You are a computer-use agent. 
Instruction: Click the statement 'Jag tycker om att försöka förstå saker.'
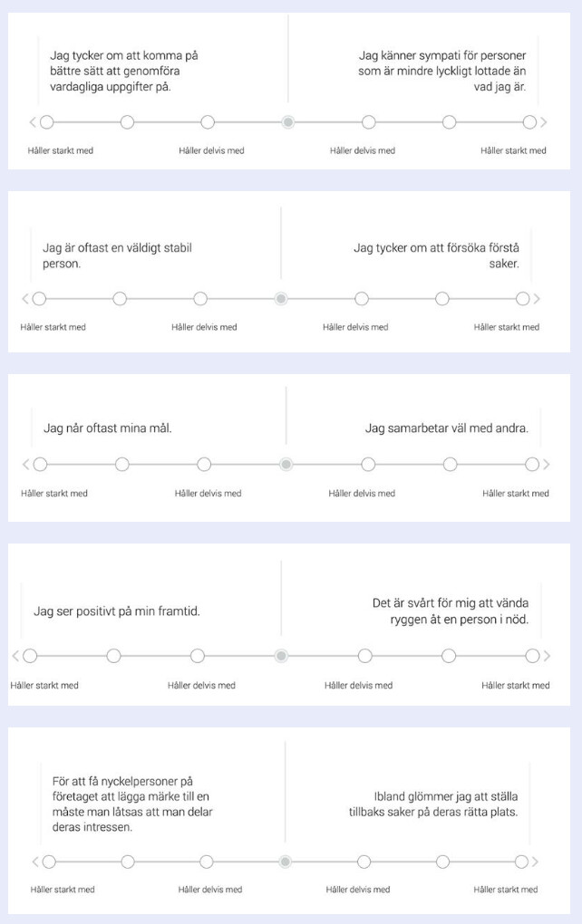click(436, 255)
